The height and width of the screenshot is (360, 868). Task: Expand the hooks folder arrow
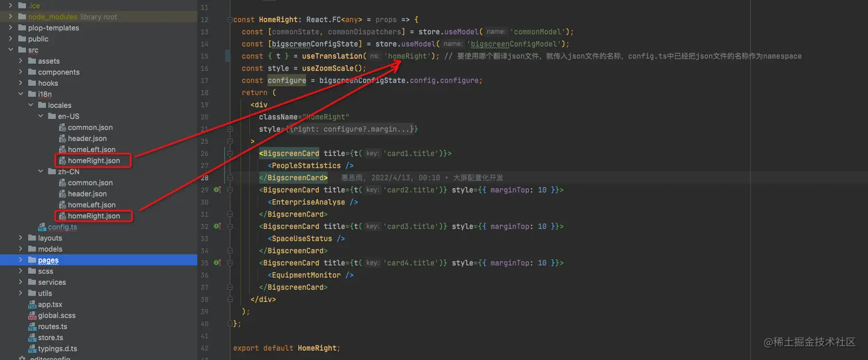click(x=21, y=83)
